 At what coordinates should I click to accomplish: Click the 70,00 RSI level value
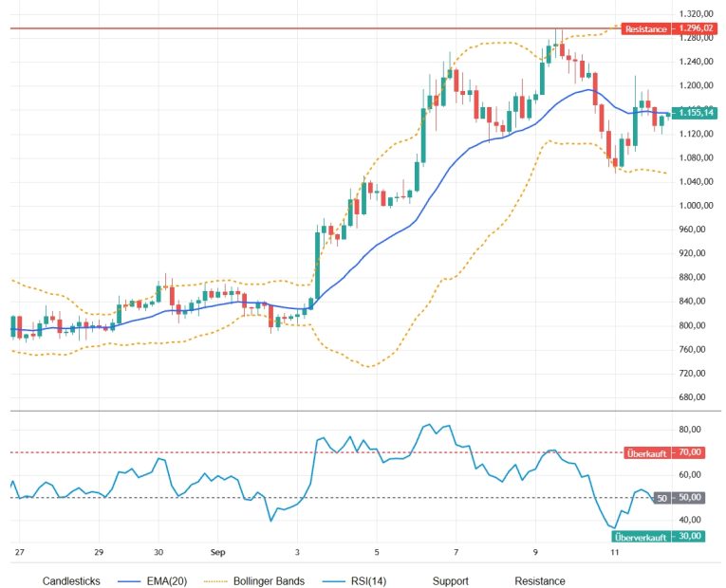pos(689,452)
